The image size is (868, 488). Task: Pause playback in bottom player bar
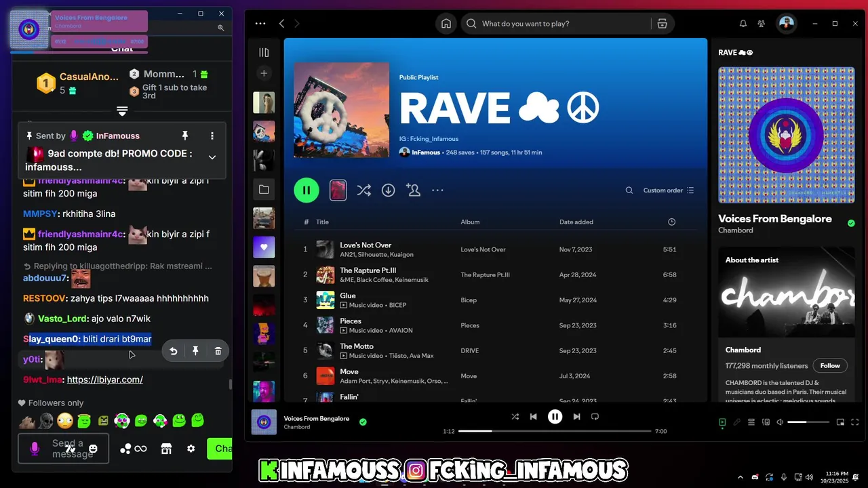(555, 417)
